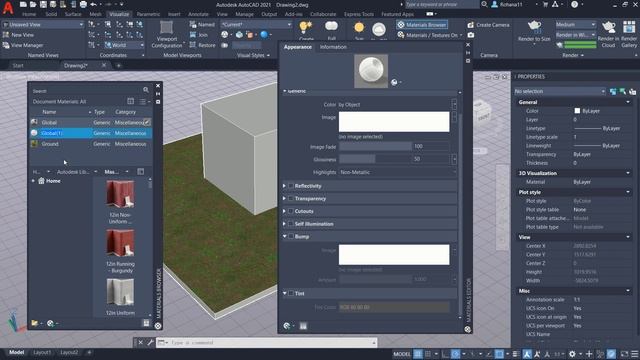Viewport: 640px width, 360px height.
Task: Switch to the Information tab in Materials Editor
Action: click(333, 47)
